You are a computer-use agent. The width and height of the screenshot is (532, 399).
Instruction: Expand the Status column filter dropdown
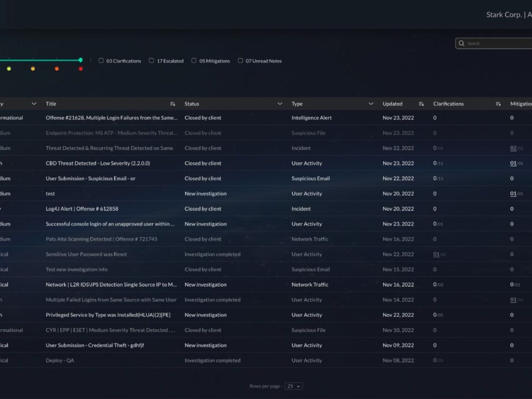pyautogui.click(x=279, y=104)
